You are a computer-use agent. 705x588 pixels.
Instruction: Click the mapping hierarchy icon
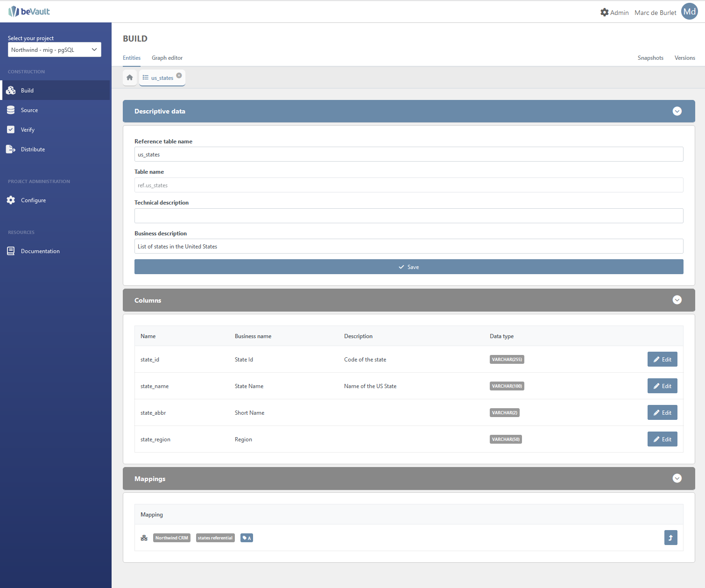tap(144, 538)
